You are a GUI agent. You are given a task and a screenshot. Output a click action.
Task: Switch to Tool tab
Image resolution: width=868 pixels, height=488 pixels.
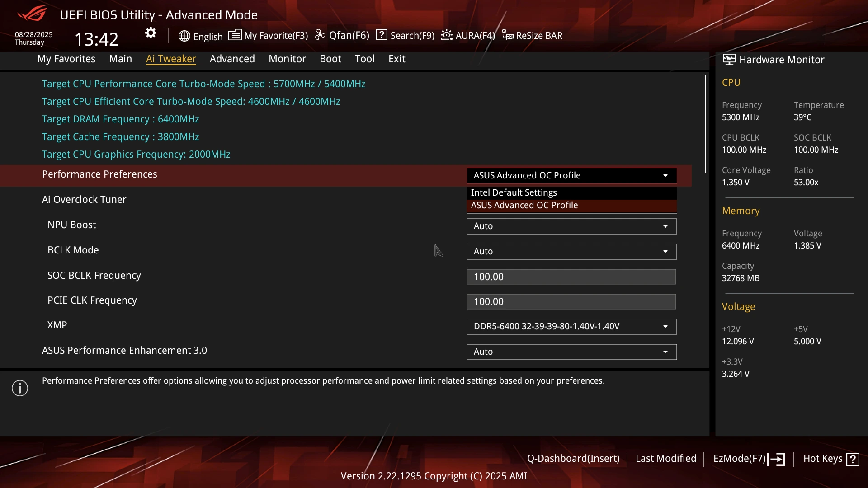364,59
